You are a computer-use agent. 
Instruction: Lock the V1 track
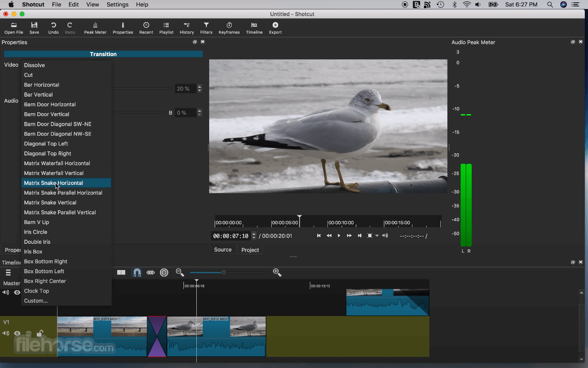(40, 333)
